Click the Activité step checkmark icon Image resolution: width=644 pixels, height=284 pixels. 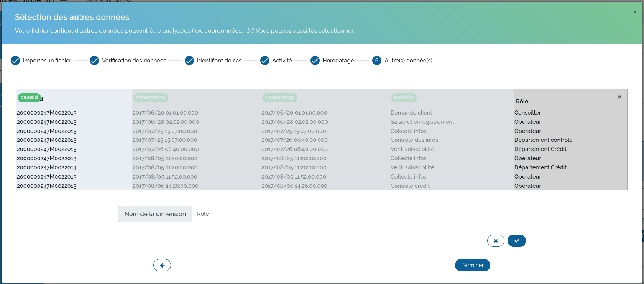(265, 61)
